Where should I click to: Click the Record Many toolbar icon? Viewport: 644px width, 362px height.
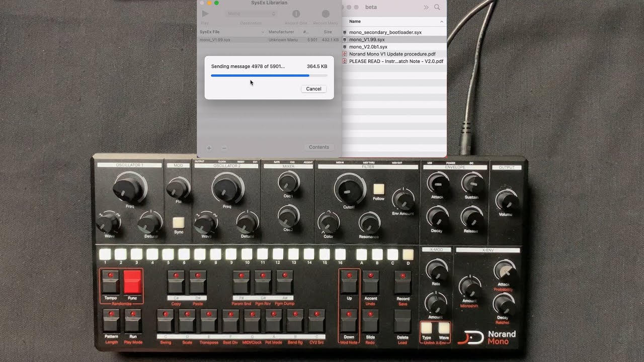[326, 14]
